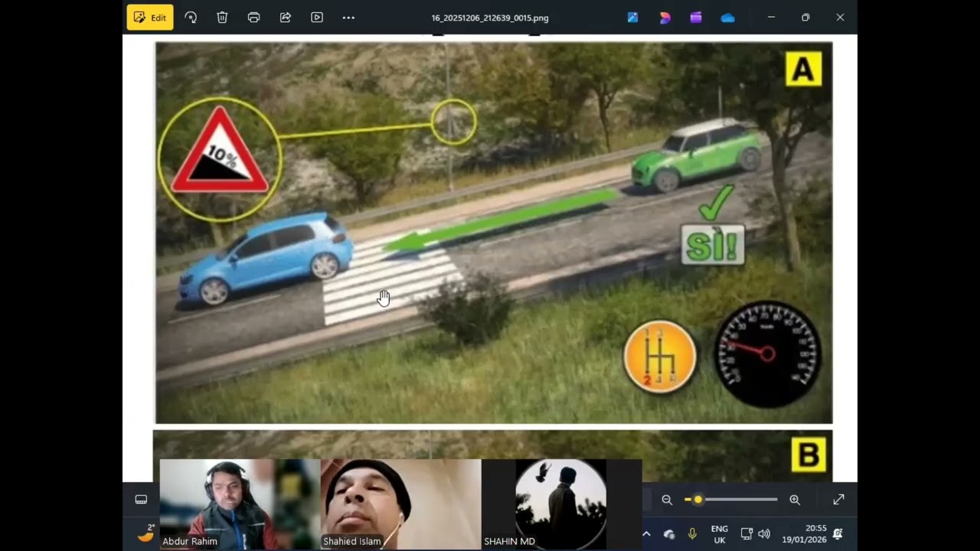Click the microphone tray icon

[692, 534]
